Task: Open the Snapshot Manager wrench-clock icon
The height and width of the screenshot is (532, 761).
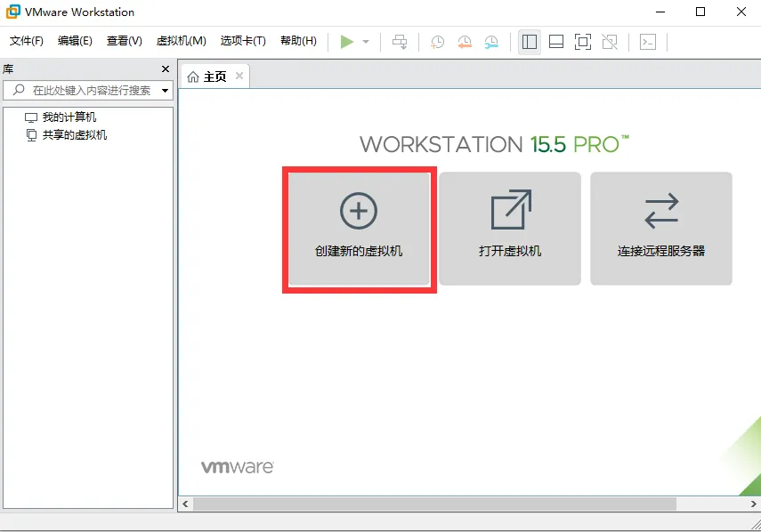Action: click(x=491, y=42)
